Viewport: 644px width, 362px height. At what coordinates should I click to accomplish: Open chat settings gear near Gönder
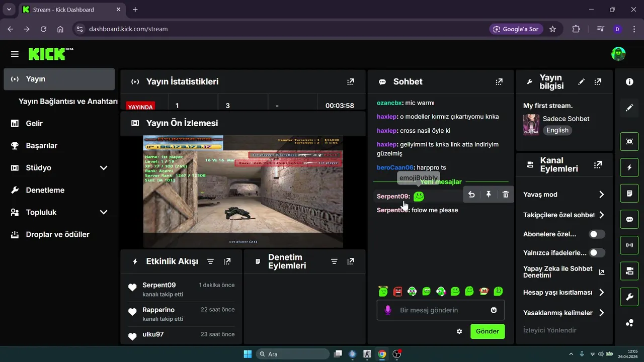click(459, 331)
